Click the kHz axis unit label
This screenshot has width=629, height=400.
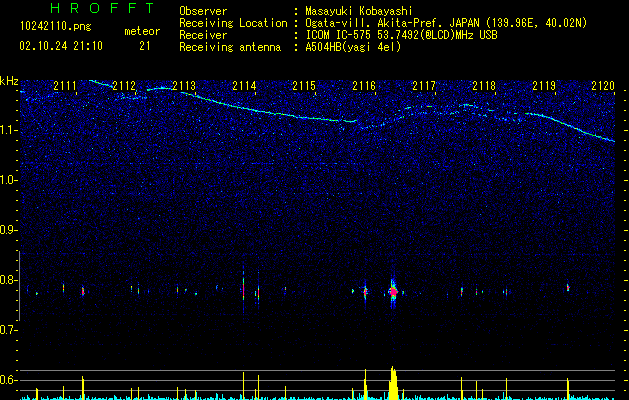(9, 81)
